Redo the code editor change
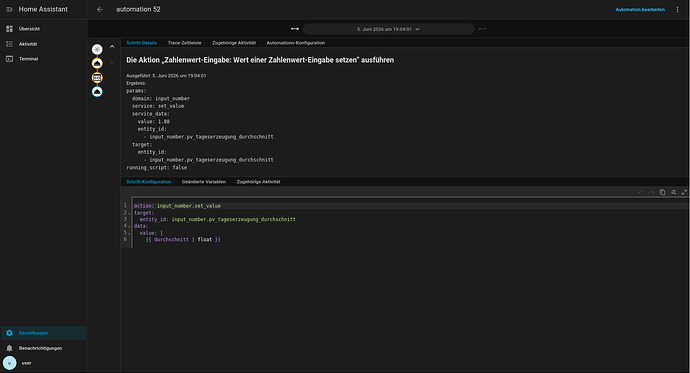This screenshot has height=373, width=690. pyautogui.click(x=651, y=192)
